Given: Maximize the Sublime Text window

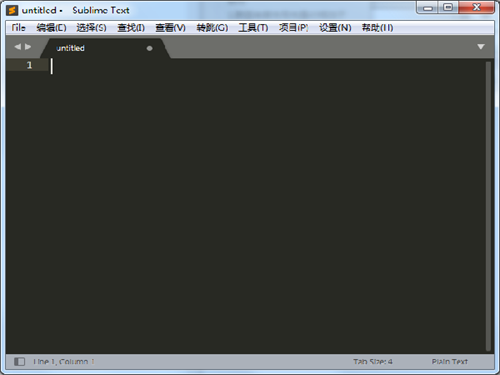Looking at the screenshot, I should (448, 8).
